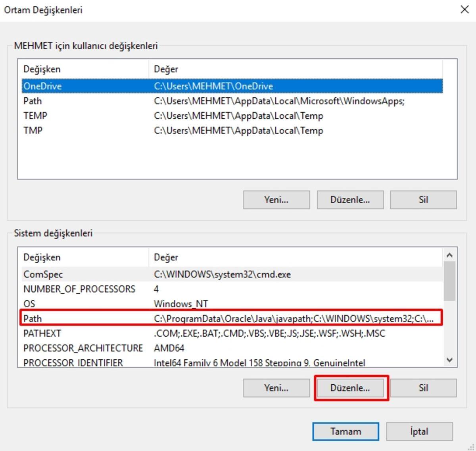Select the PATHEXT system variable

coord(42,333)
